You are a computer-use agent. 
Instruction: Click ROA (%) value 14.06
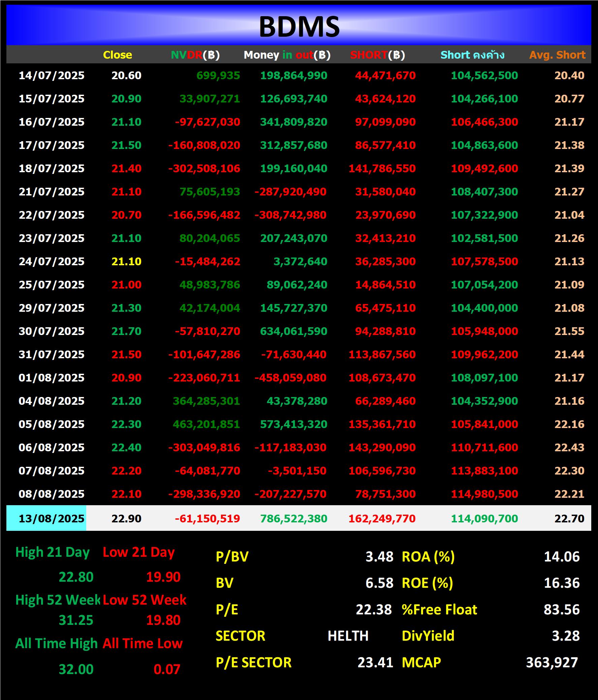pos(562,557)
